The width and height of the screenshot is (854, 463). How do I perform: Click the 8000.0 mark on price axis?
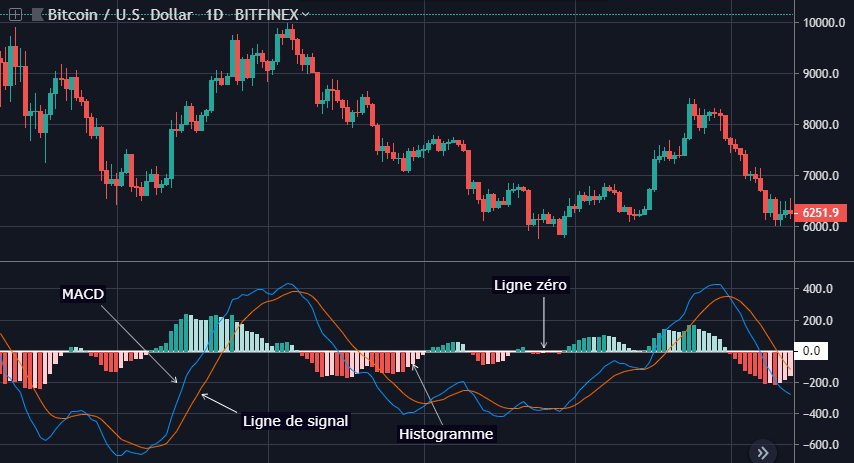[x=821, y=125]
